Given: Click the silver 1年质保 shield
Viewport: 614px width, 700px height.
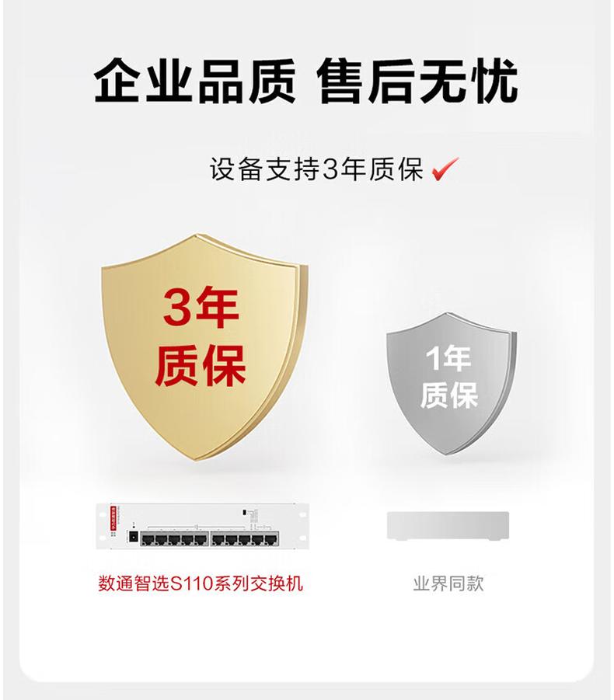Looking at the screenshot, I should click(x=452, y=383).
